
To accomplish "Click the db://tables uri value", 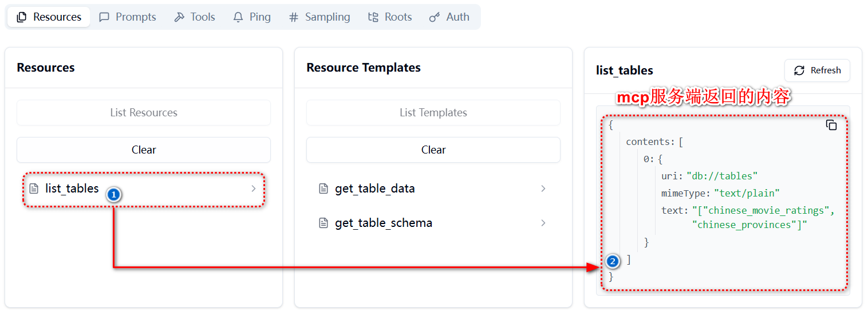I will point(722,176).
